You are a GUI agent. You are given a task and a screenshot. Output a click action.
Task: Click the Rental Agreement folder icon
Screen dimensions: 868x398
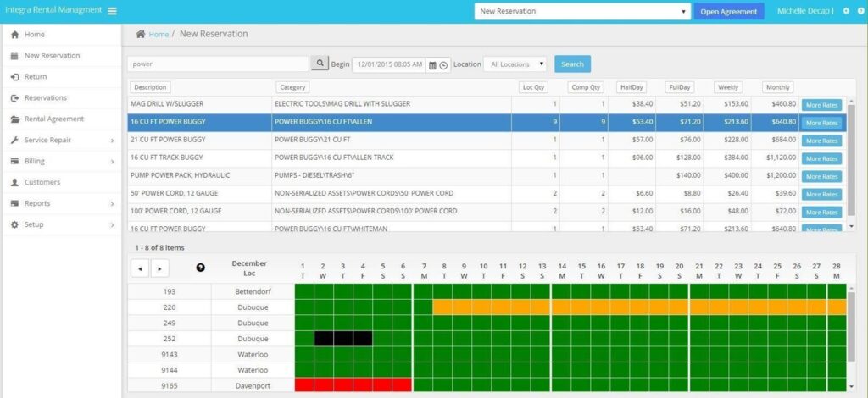tap(15, 119)
